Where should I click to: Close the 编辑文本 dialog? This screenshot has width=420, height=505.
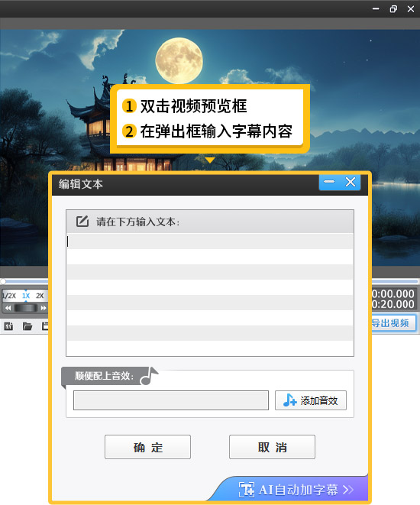click(351, 182)
